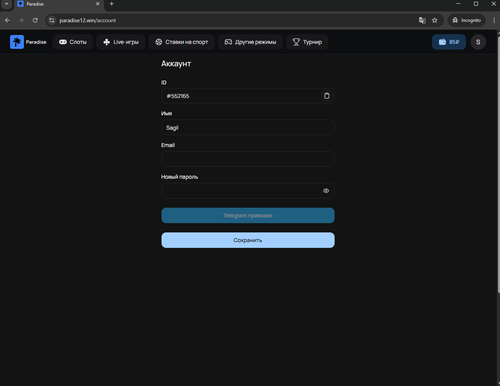Click the Другие режимы controller icon
Viewport: 500px width, 386px height.
(228, 42)
